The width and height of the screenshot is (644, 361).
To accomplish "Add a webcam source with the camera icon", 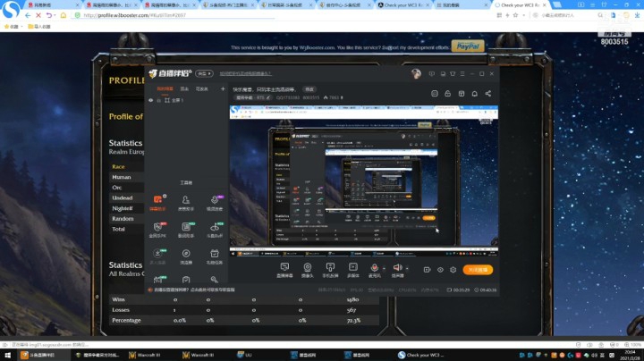I will click(307, 270).
